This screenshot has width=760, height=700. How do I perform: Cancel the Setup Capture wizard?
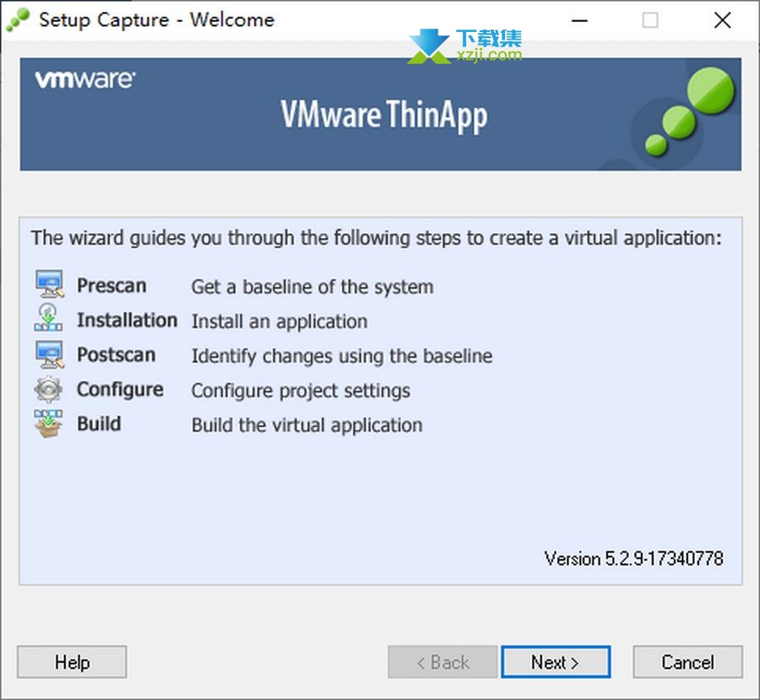687,662
